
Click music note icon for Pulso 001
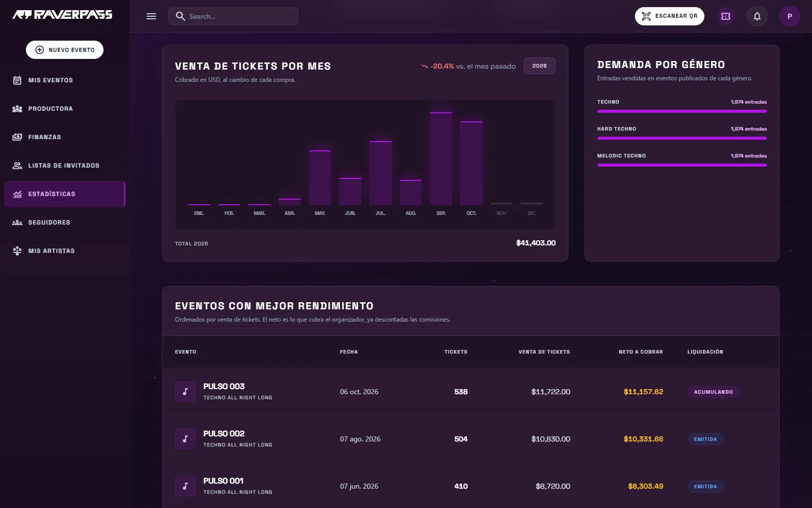click(x=185, y=486)
